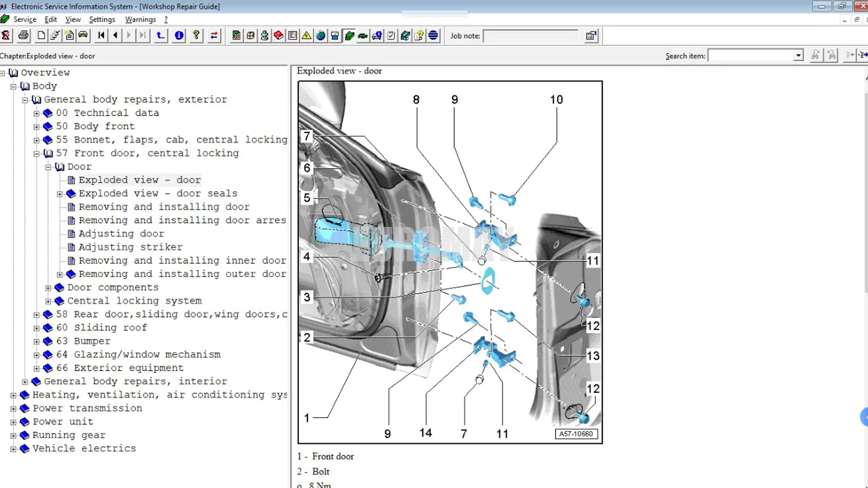Click the Print toolbar icon

24,35
